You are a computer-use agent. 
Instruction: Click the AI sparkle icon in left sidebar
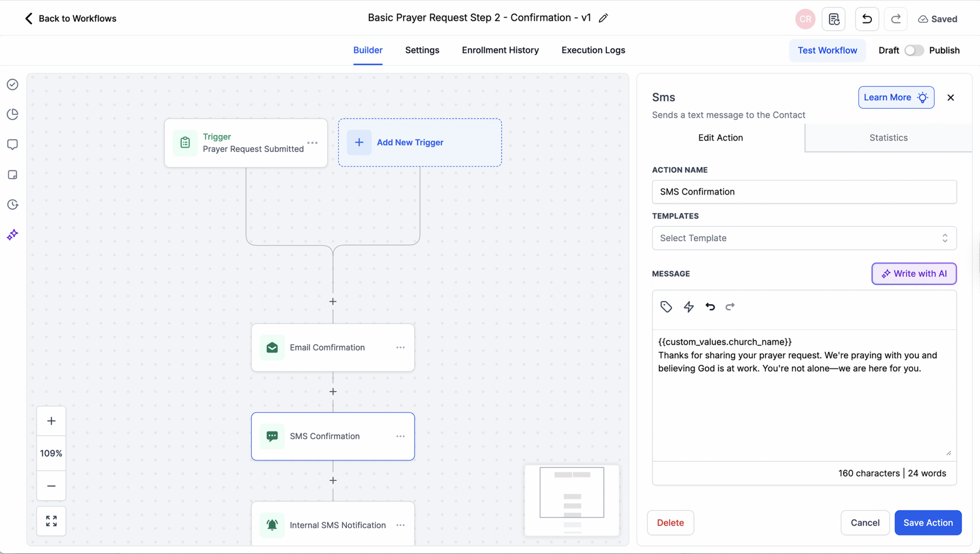point(12,235)
